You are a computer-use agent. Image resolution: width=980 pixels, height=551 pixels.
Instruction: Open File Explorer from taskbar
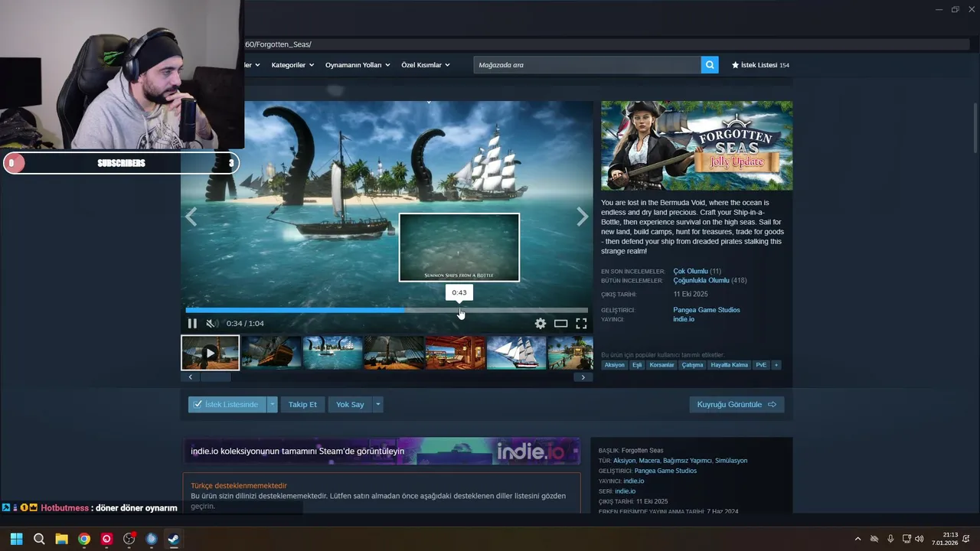pyautogui.click(x=61, y=539)
